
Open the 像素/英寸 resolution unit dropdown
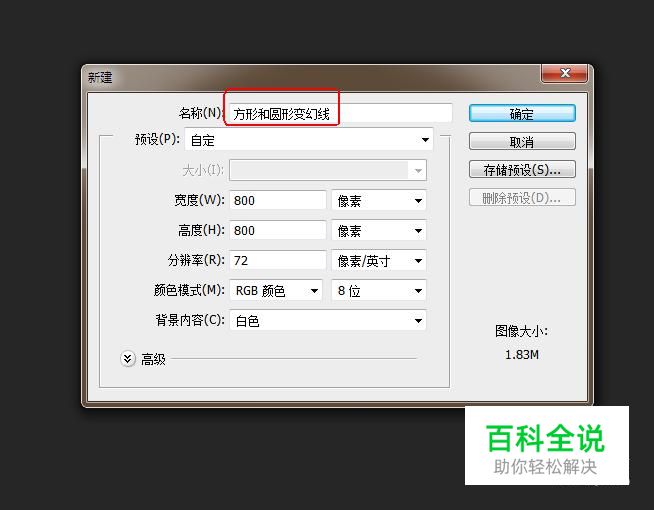[379, 261]
